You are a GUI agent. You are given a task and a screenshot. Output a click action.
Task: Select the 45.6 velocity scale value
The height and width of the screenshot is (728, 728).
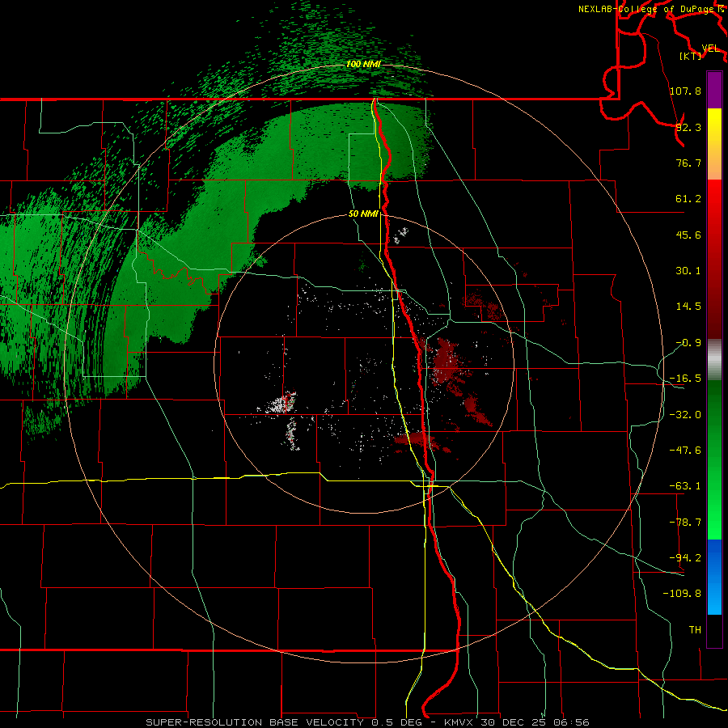(x=688, y=235)
